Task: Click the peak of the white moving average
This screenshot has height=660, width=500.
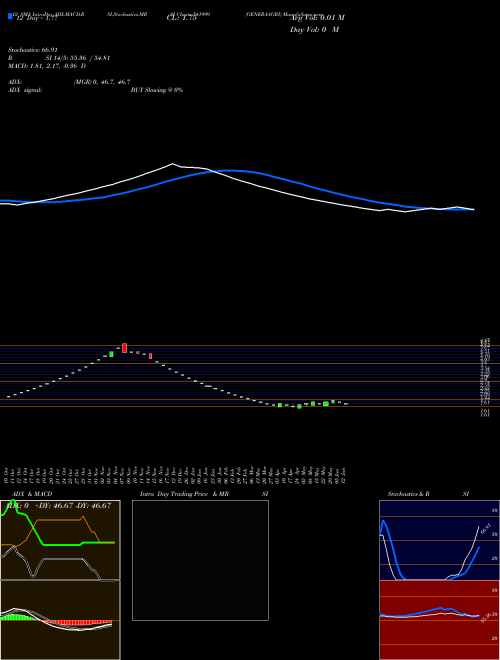Action: [x=173, y=164]
